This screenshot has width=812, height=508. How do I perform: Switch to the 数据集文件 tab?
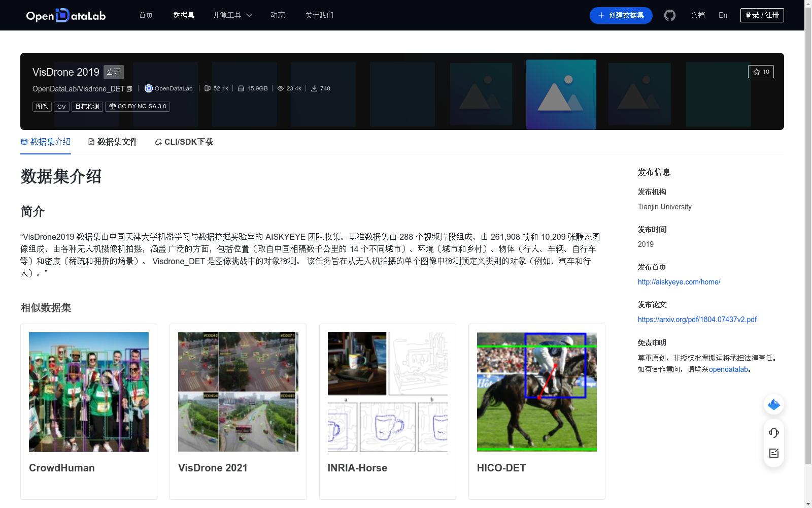[113, 142]
